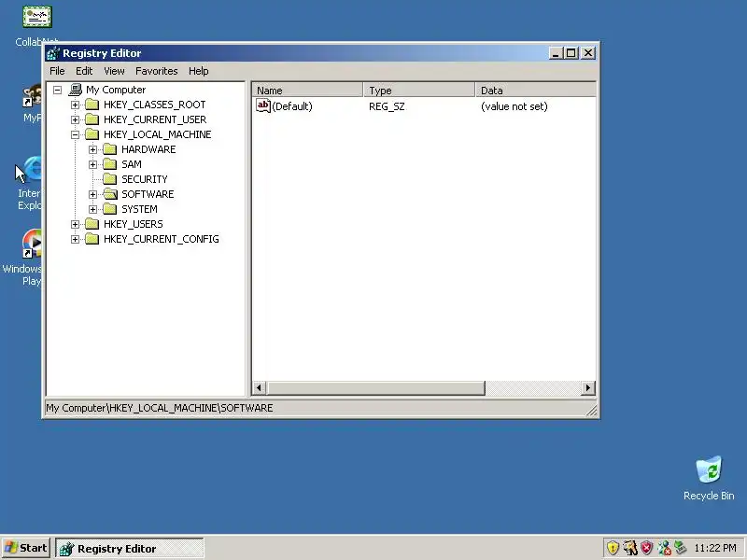
Task: Collapse the HKEY_LOCAL_MACHINE key
Action: coord(76,134)
